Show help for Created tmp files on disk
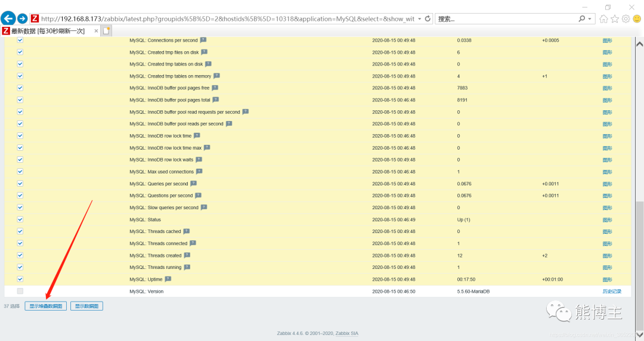The height and width of the screenshot is (341, 644). pos(204,52)
